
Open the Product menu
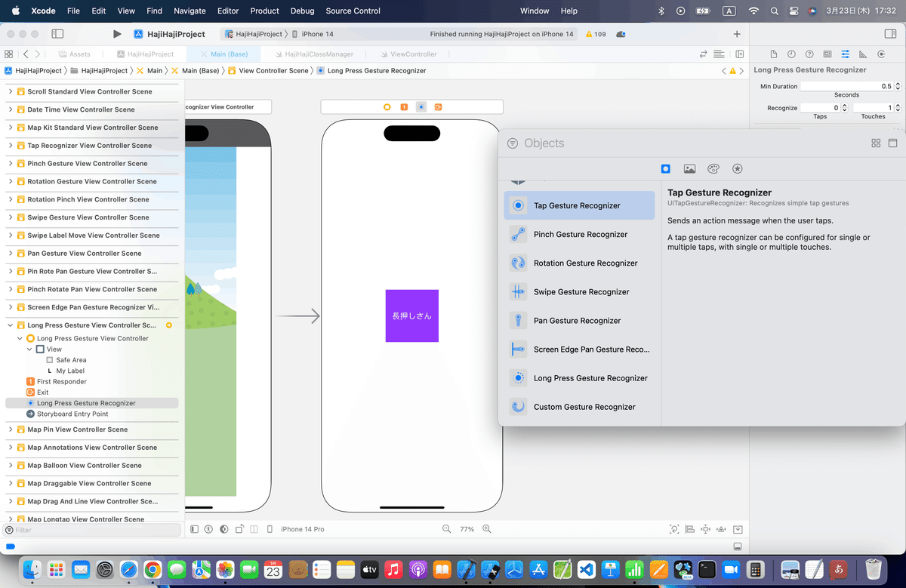(x=264, y=11)
